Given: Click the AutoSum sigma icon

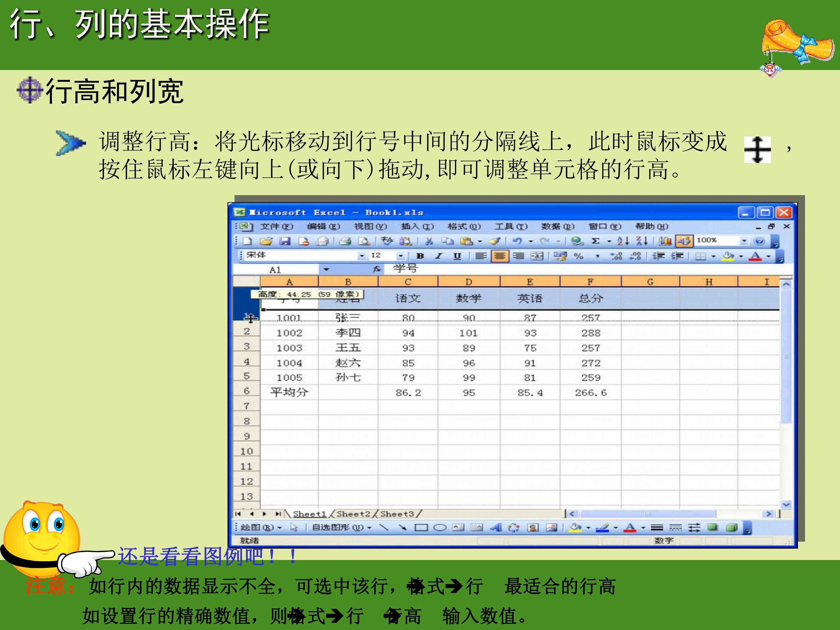Looking at the screenshot, I should [x=596, y=241].
